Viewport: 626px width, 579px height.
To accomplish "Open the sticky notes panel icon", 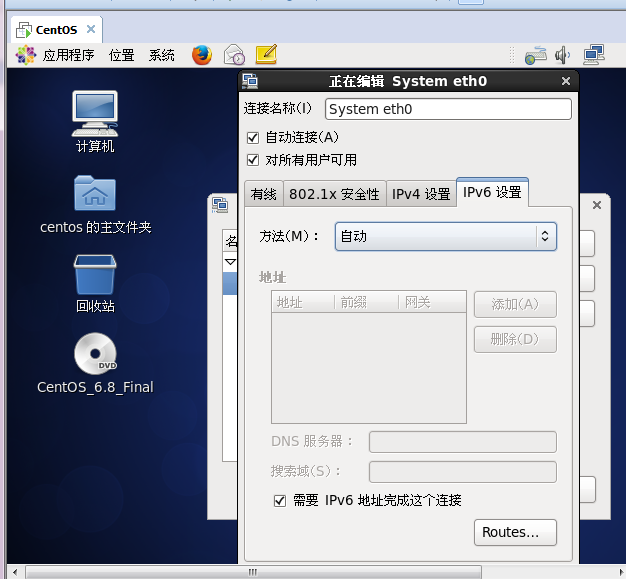I will click(266, 54).
